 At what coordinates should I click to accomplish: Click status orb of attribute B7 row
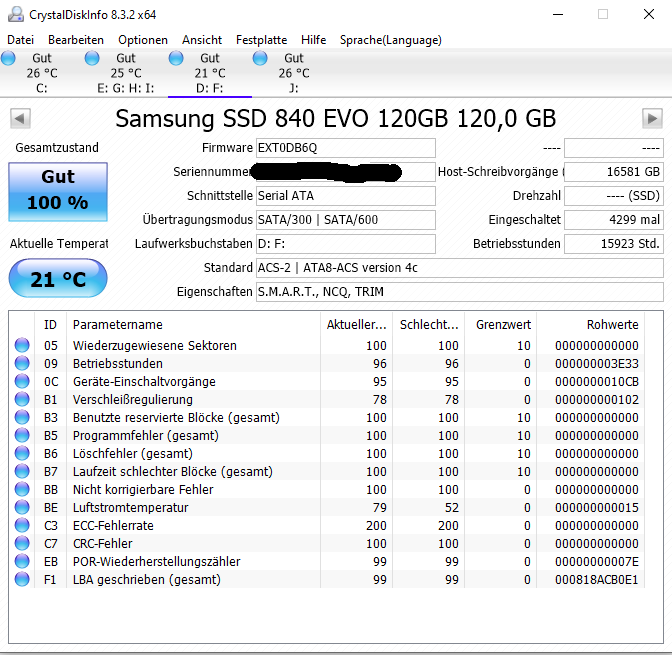[x=22, y=471]
